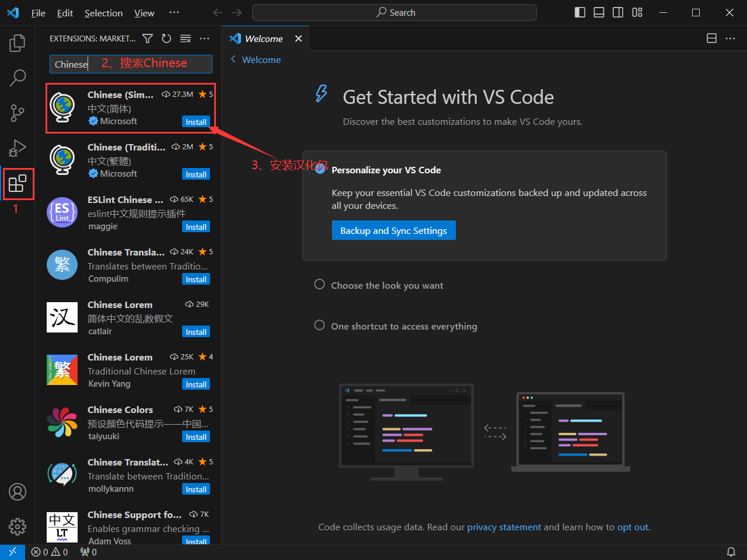Go back via Welcome breadcrumb link
The image size is (747, 560).
click(256, 60)
